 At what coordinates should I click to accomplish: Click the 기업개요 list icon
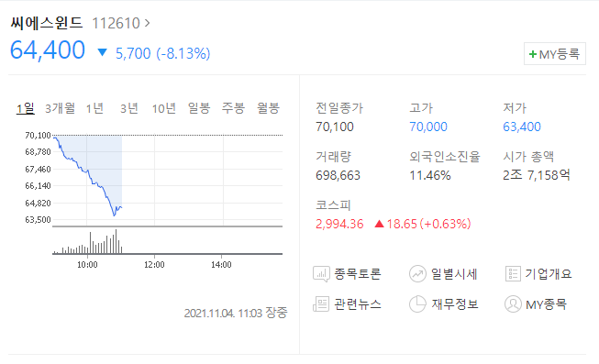pyautogui.click(x=513, y=274)
